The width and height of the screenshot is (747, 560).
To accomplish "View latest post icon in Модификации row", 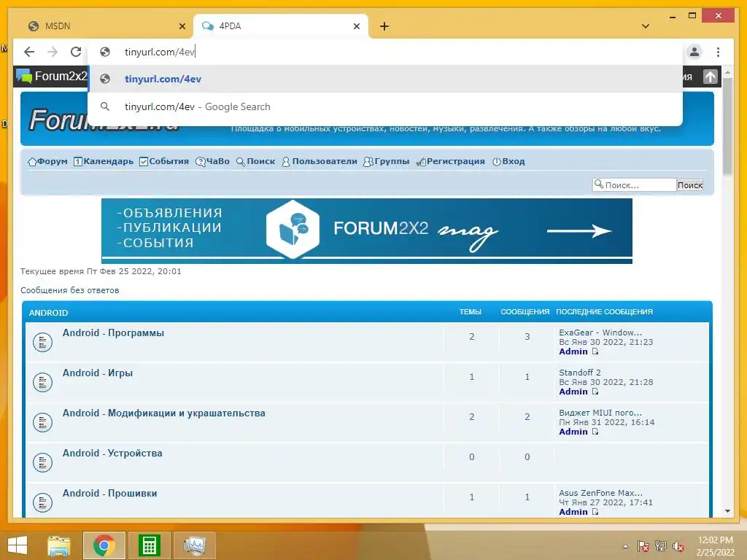I will pyautogui.click(x=595, y=432).
